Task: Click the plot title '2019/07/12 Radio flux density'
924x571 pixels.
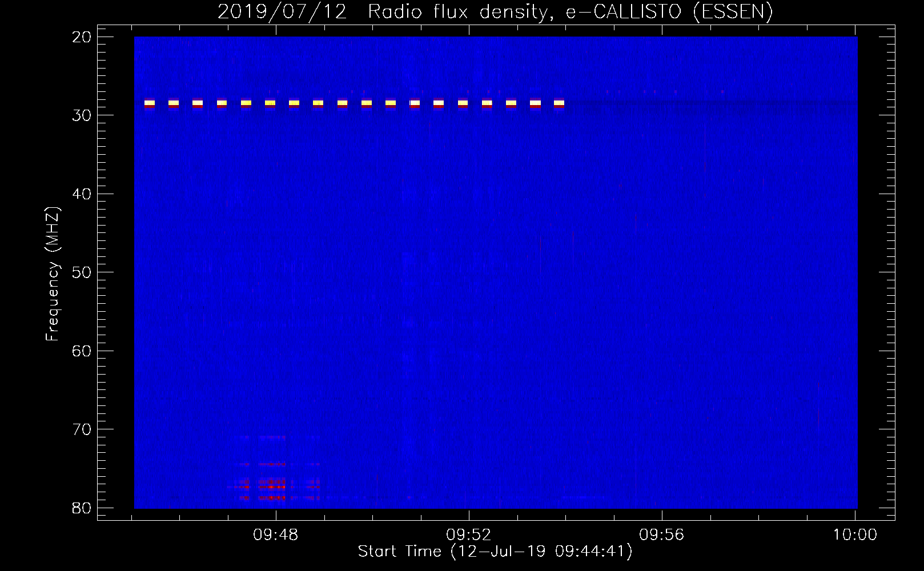Action: pyautogui.click(x=495, y=11)
